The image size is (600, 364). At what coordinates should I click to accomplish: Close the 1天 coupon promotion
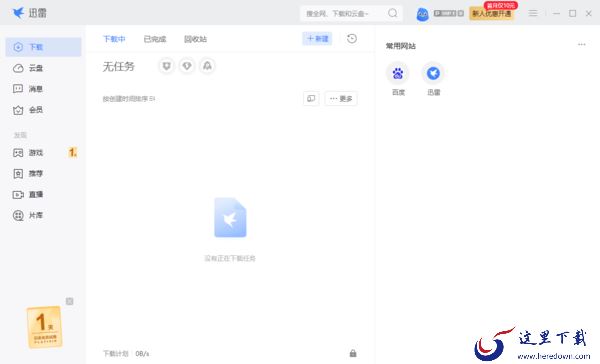click(70, 301)
